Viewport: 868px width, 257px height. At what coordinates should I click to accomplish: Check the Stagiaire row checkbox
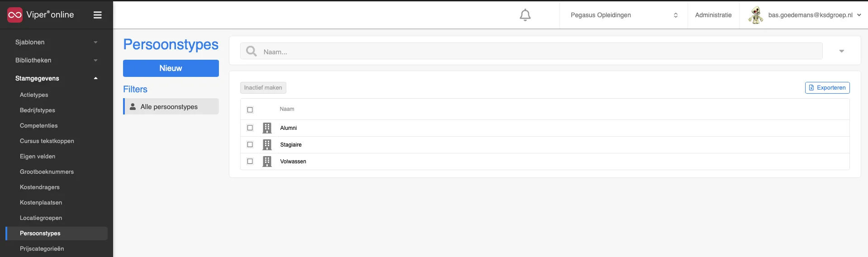[250, 145]
